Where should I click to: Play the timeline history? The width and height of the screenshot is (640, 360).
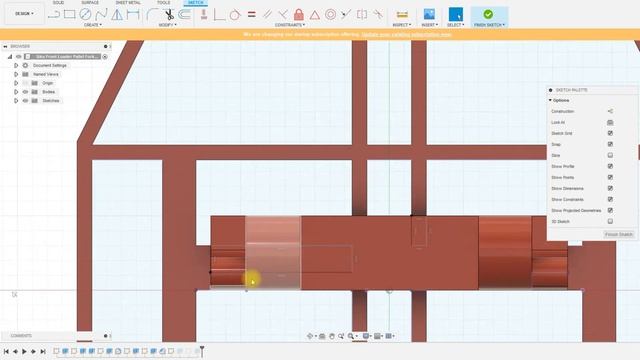click(24, 351)
